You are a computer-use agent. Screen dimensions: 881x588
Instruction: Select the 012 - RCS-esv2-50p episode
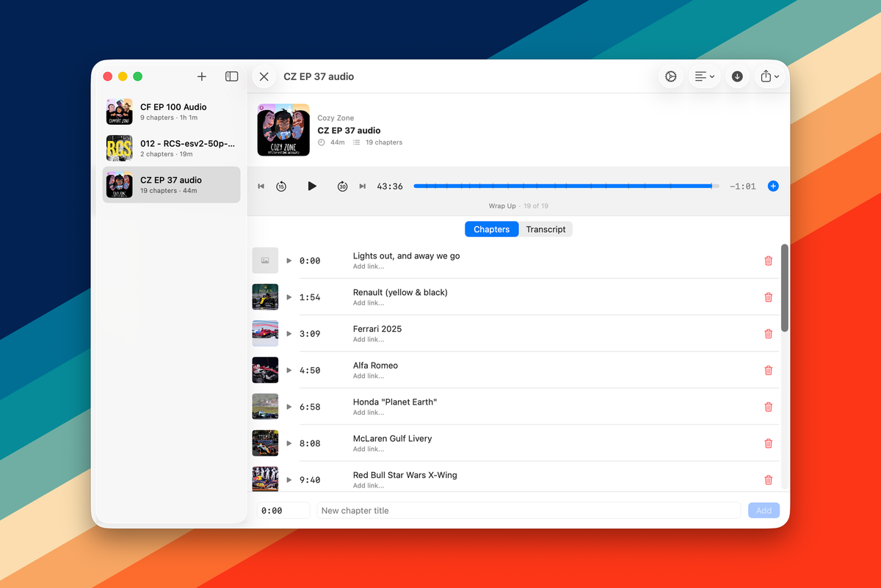(x=171, y=148)
